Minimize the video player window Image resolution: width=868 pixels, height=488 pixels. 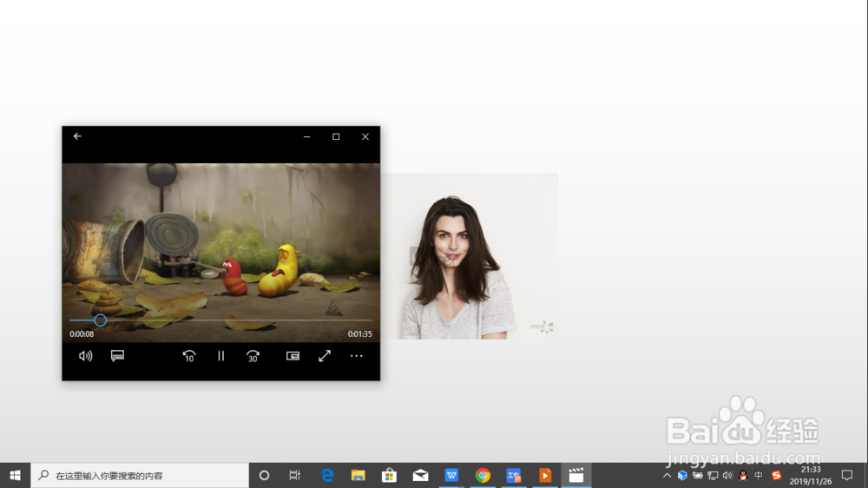(x=306, y=136)
